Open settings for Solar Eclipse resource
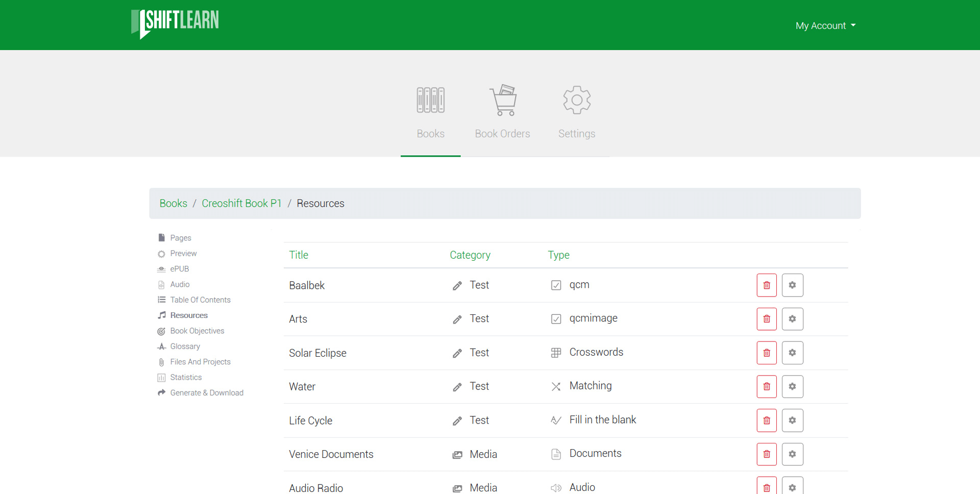This screenshot has width=980, height=494. click(x=792, y=353)
